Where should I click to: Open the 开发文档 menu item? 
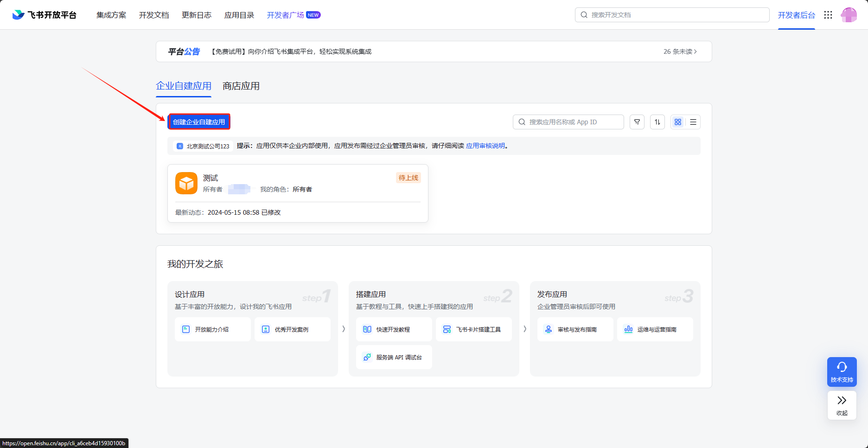pos(154,15)
